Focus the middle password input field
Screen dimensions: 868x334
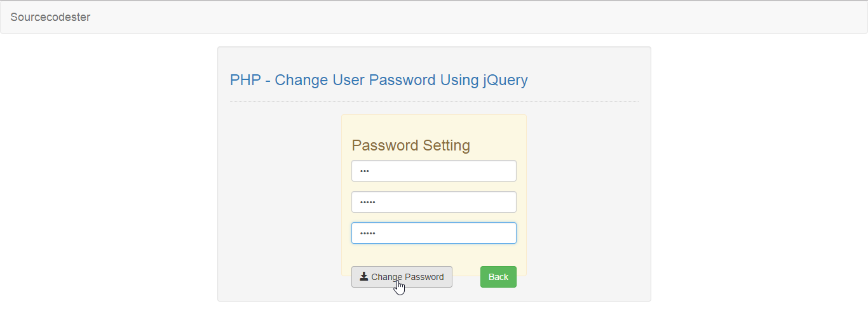(433, 202)
